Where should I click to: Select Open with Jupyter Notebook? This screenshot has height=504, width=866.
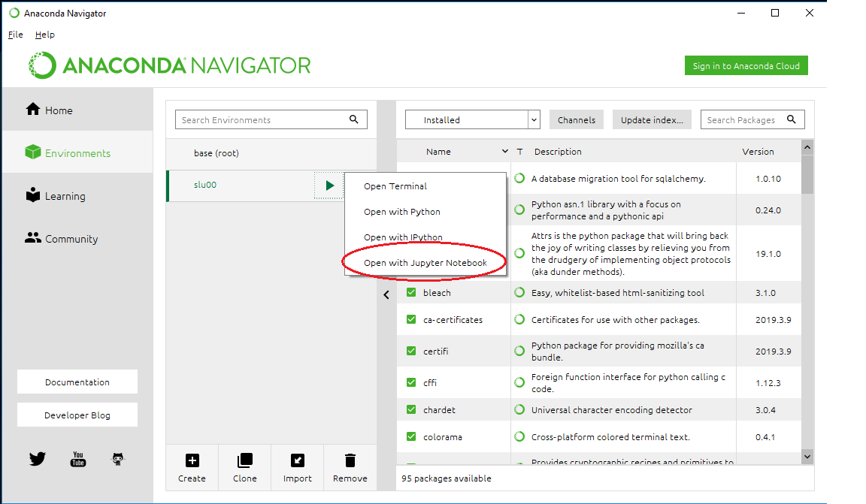click(x=425, y=263)
